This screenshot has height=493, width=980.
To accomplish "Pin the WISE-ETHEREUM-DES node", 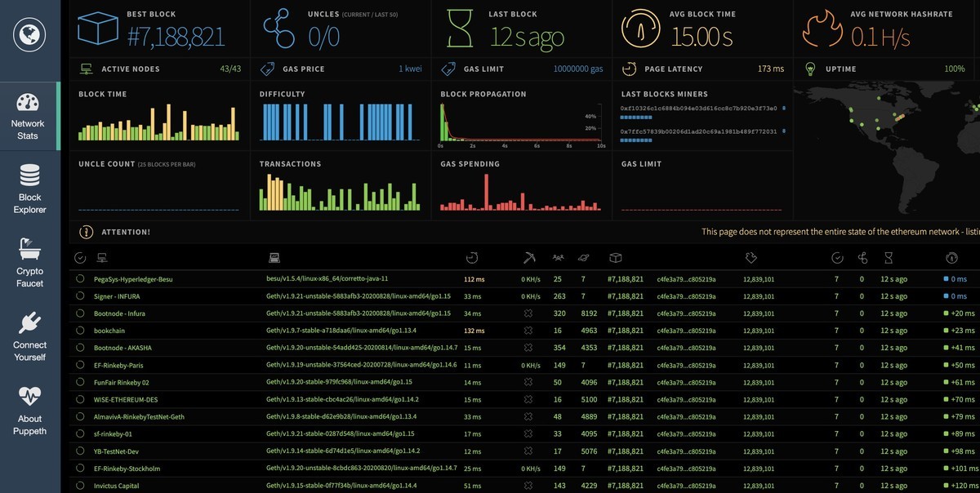I will (80, 399).
